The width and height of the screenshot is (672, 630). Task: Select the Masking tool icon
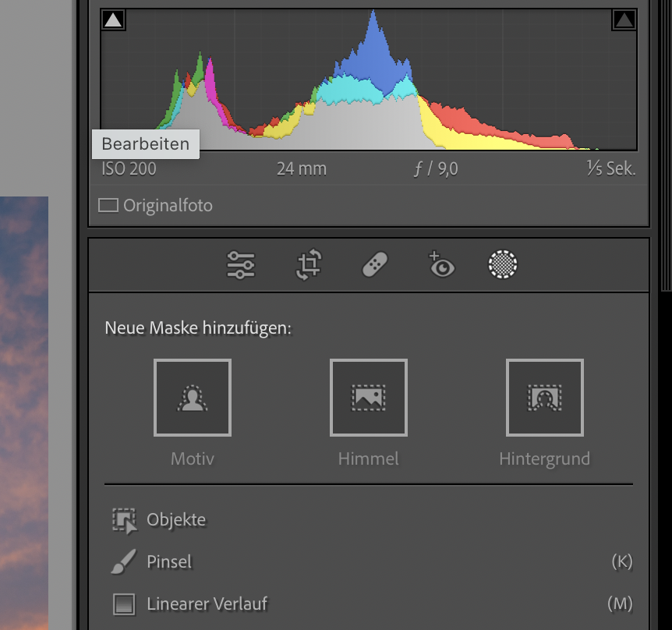pyautogui.click(x=503, y=264)
